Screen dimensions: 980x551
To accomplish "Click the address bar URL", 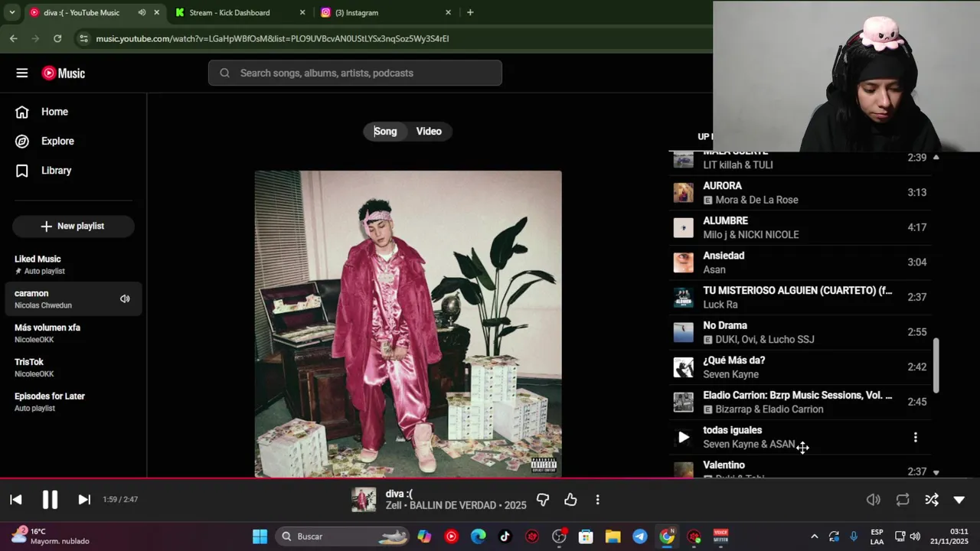I will (272, 38).
